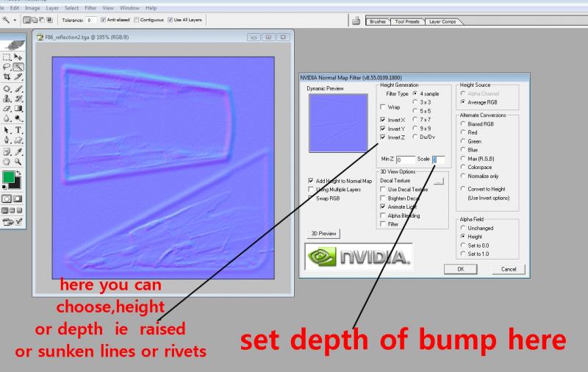
Task: Enable the Wrap checkbox
Action: (382, 107)
